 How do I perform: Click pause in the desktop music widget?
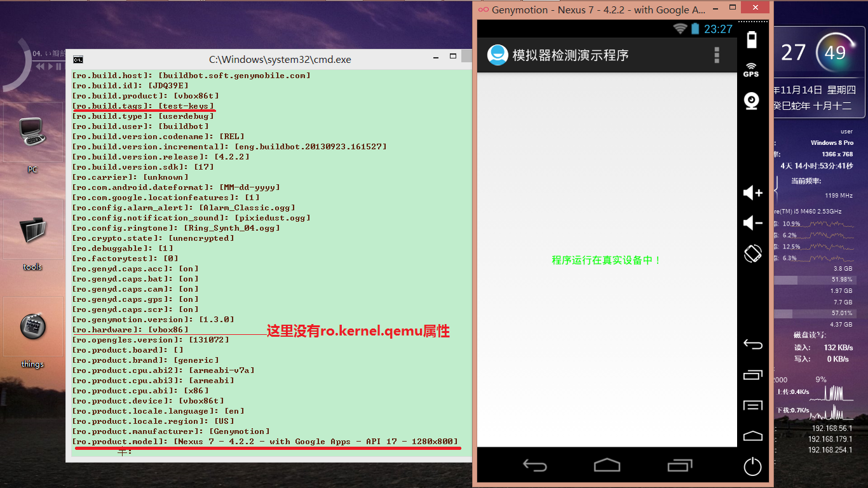coord(58,66)
